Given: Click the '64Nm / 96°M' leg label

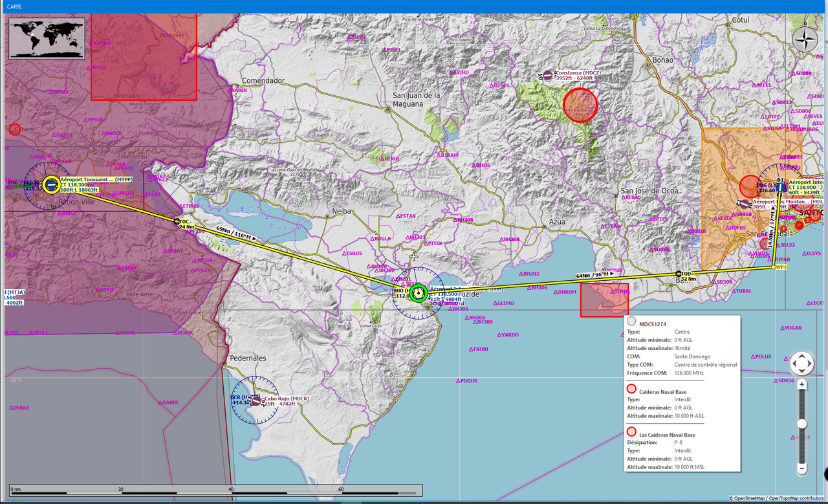Looking at the screenshot, I should click(x=595, y=276).
